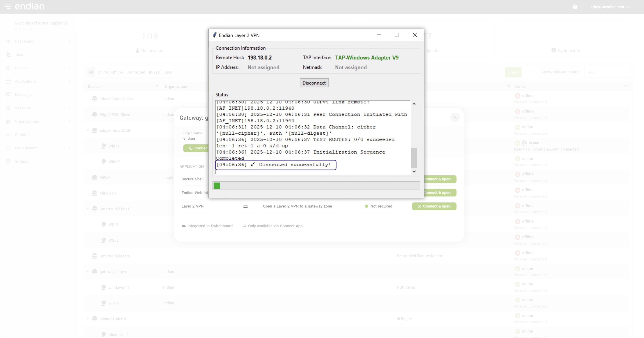Click the Applications window icon in sidebar
The width and height of the screenshot is (644, 338).
(x=8, y=81)
